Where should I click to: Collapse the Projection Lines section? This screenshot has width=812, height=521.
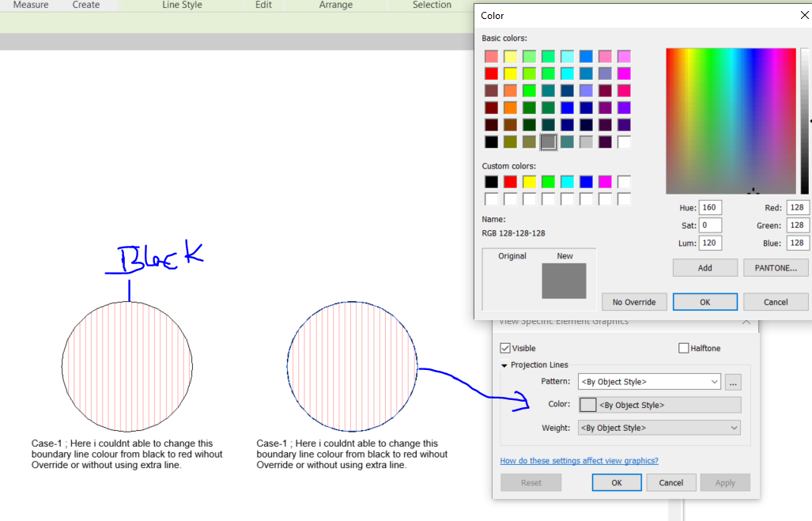[504, 364]
